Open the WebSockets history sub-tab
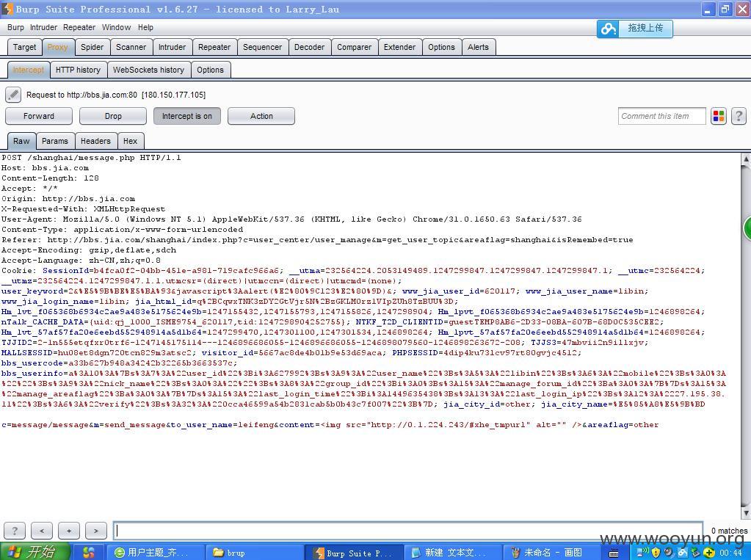 148,70
